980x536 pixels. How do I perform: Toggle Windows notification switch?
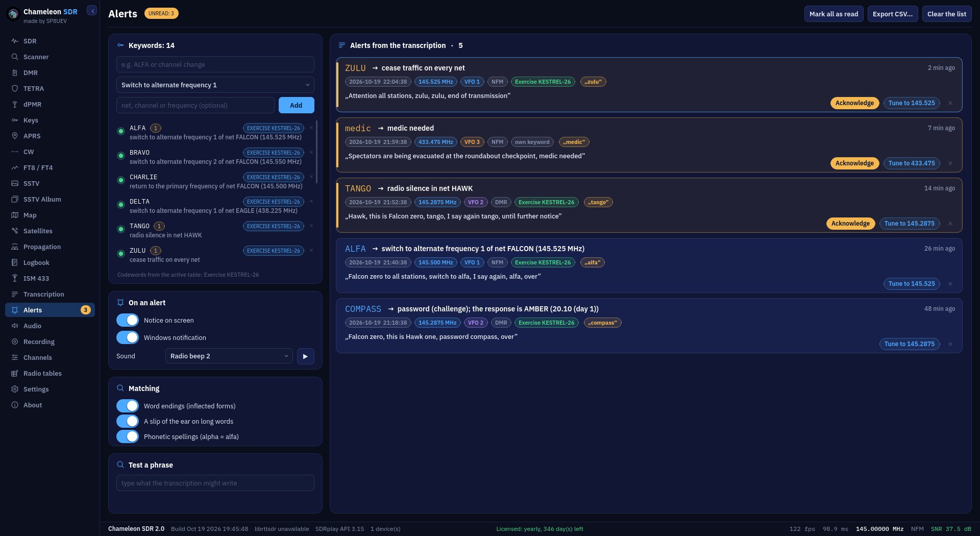tap(128, 337)
